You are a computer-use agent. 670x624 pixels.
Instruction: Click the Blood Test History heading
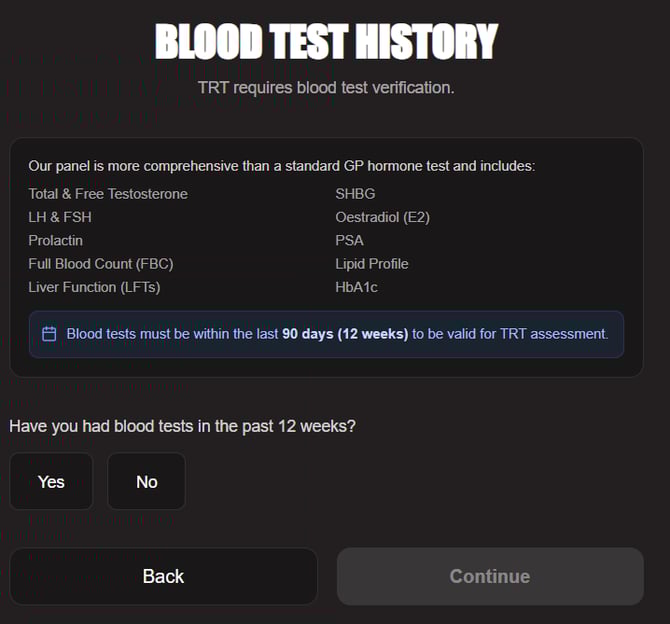[326, 41]
